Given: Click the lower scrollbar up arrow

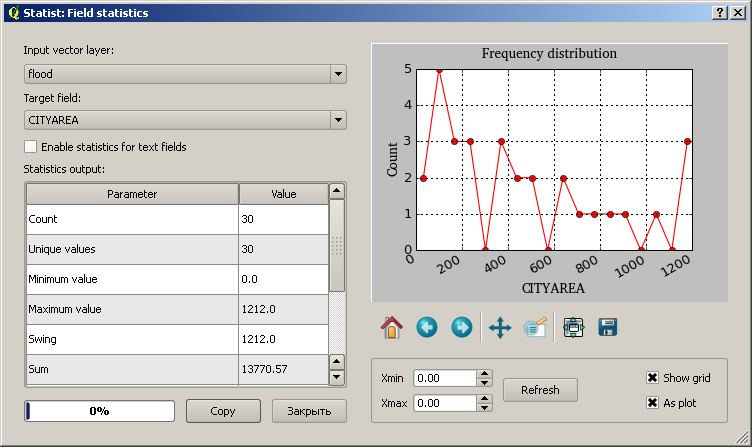Looking at the screenshot, I should [337, 362].
